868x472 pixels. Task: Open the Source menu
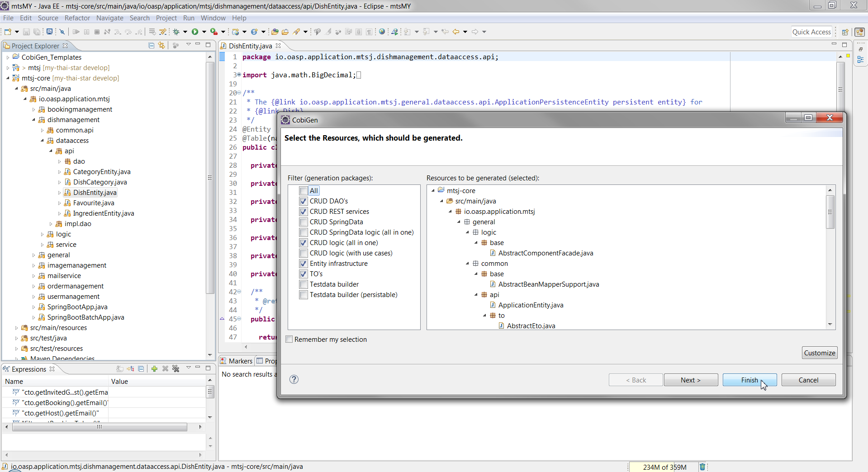pyautogui.click(x=48, y=18)
